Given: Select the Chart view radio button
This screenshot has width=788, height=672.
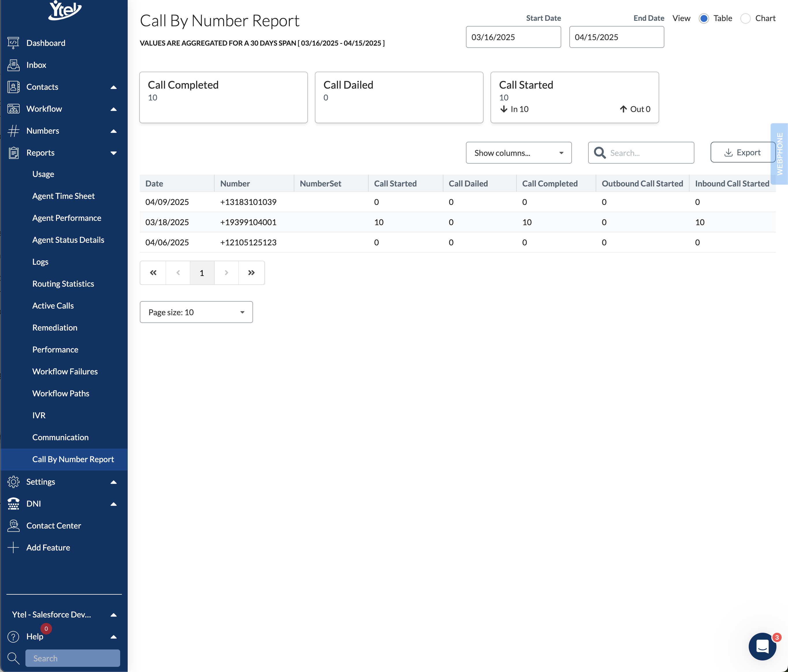Looking at the screenshot, I should (746, 18).
